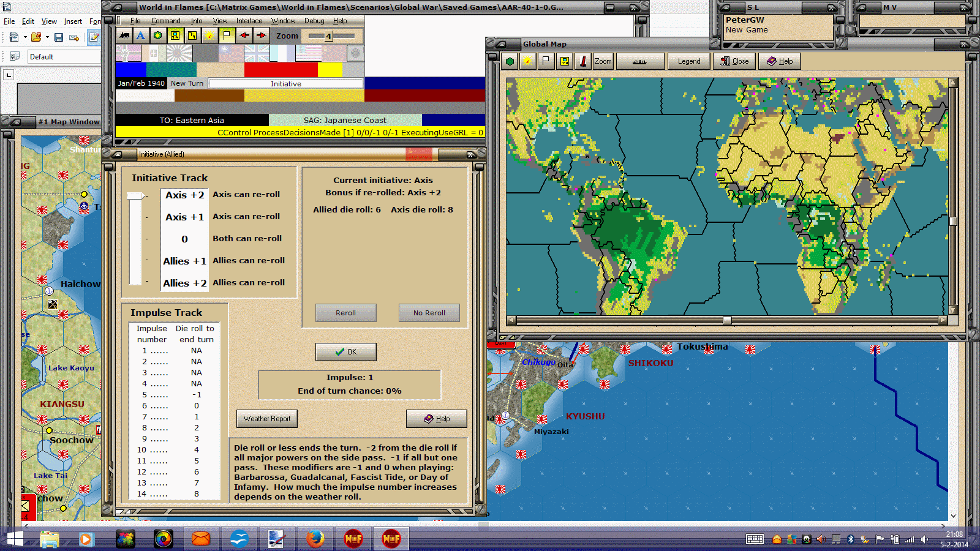Click the Reroll button
The image size is (980, 551).
click(345, 313)
